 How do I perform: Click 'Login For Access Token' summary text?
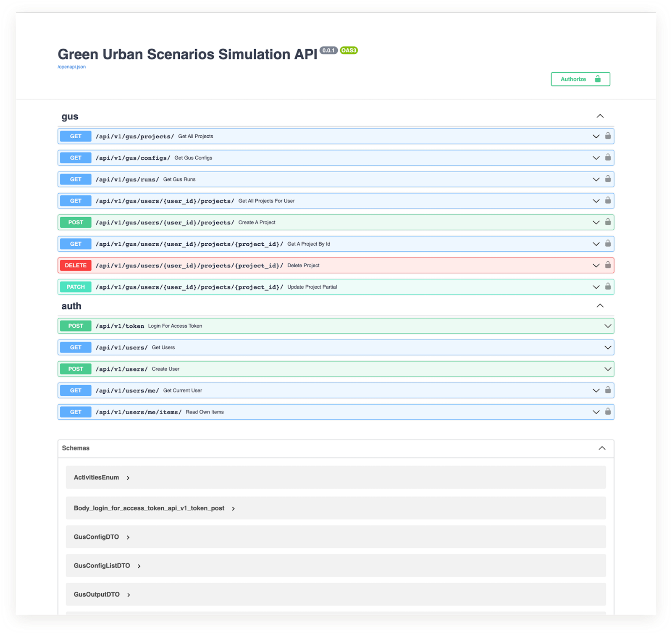[175, 326]
